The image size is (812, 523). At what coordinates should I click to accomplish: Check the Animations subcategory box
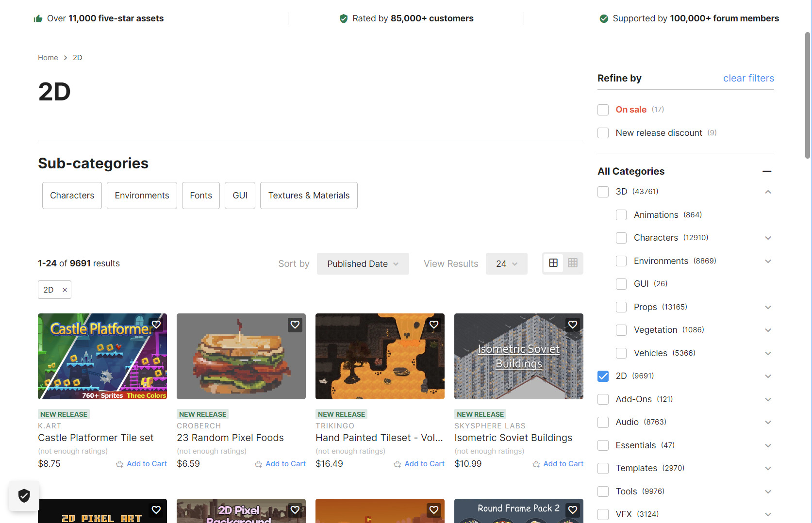(621, 215)
